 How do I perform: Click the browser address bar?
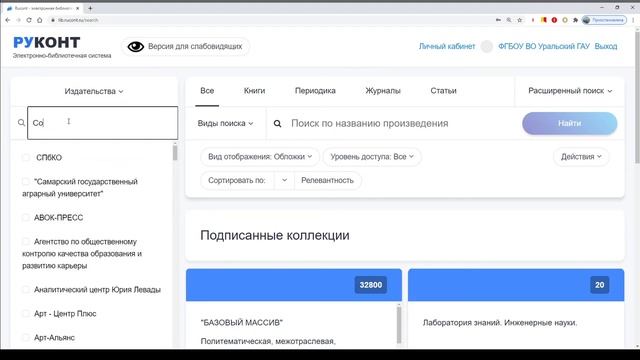point(269,20)
